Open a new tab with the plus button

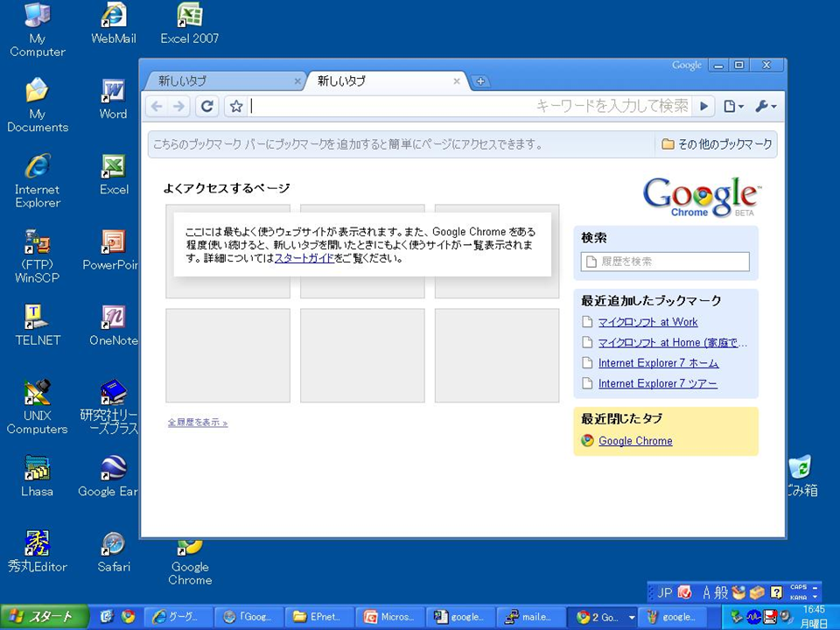click(480, 81)
